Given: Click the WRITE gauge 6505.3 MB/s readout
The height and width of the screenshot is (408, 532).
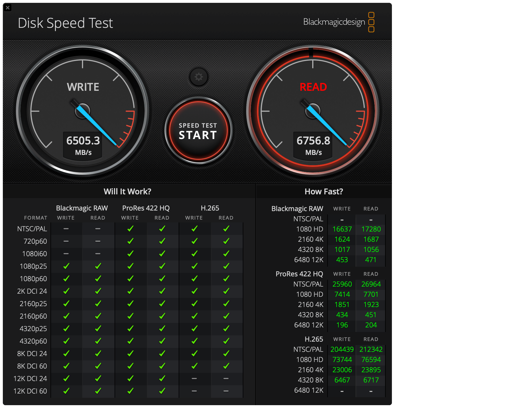Looking at the screenshot, I should click(x=83, y=145).
